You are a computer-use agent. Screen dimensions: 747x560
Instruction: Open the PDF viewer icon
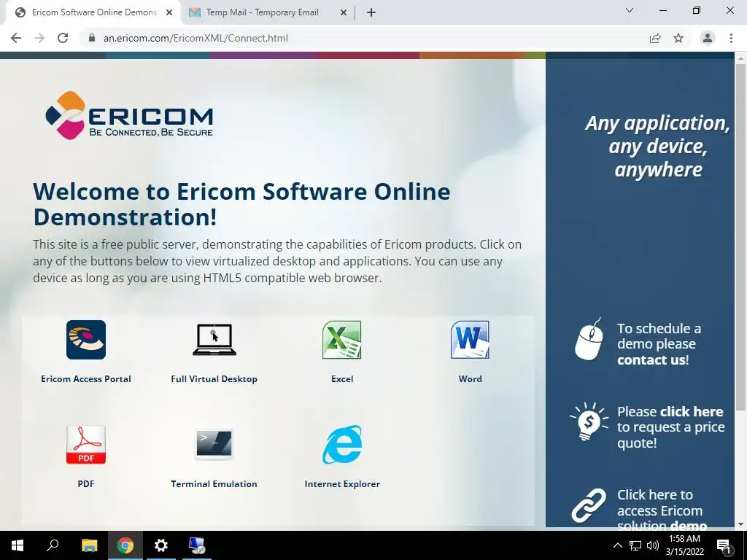(86, 445)
